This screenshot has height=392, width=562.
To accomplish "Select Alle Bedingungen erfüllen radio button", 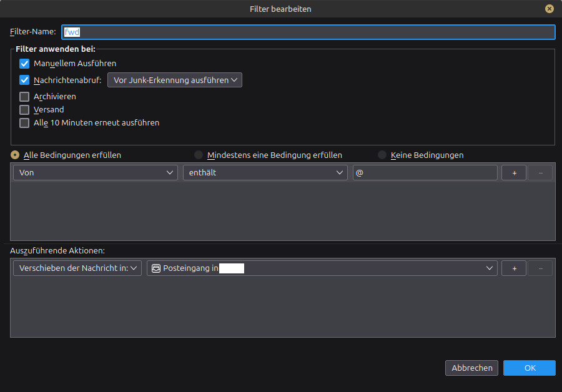I will [15, 155].
